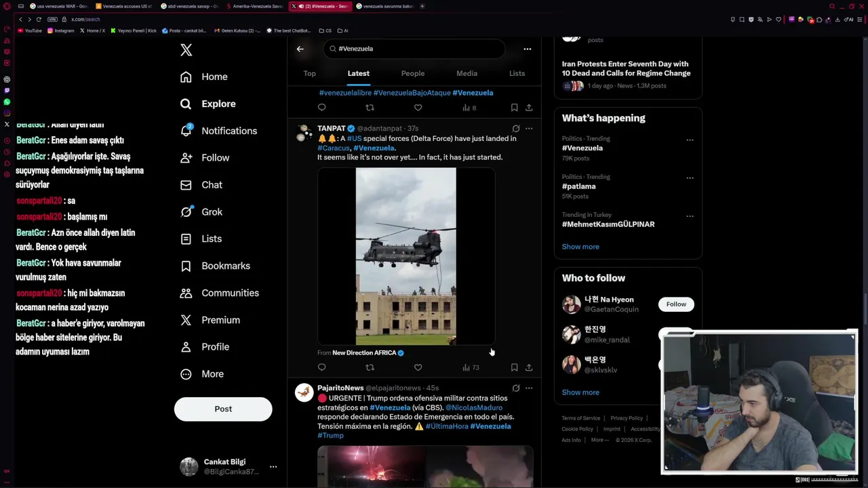Switch to the Latest tab
The height and width of the screenshot is (488, 868).
(x=359, y=73)
